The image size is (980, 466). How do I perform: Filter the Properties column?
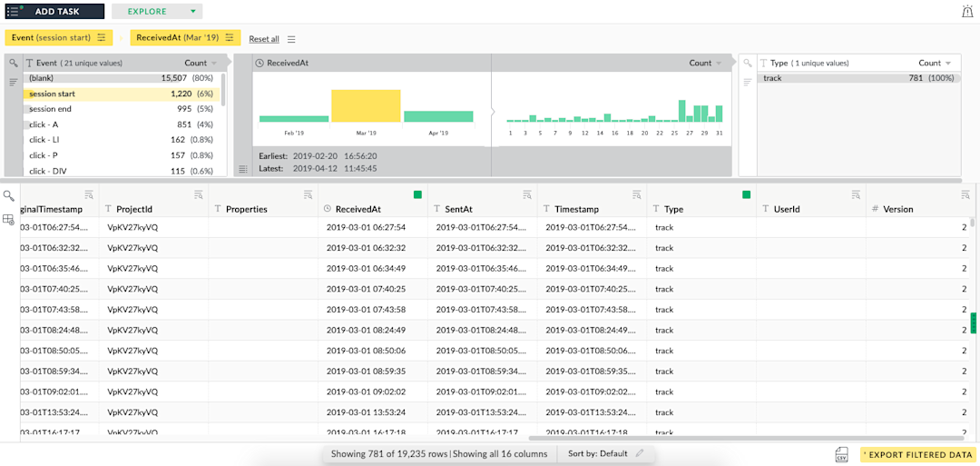pos(308,194)
